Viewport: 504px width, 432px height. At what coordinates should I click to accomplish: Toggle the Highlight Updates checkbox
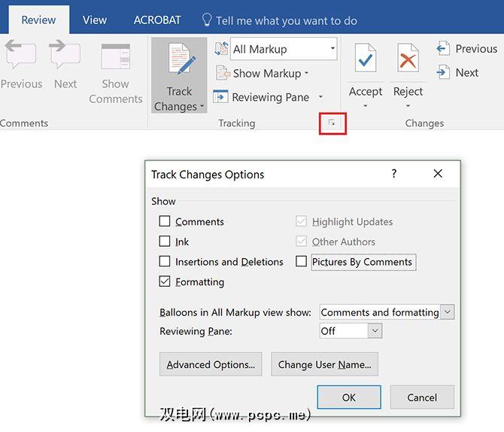[301, 221]
